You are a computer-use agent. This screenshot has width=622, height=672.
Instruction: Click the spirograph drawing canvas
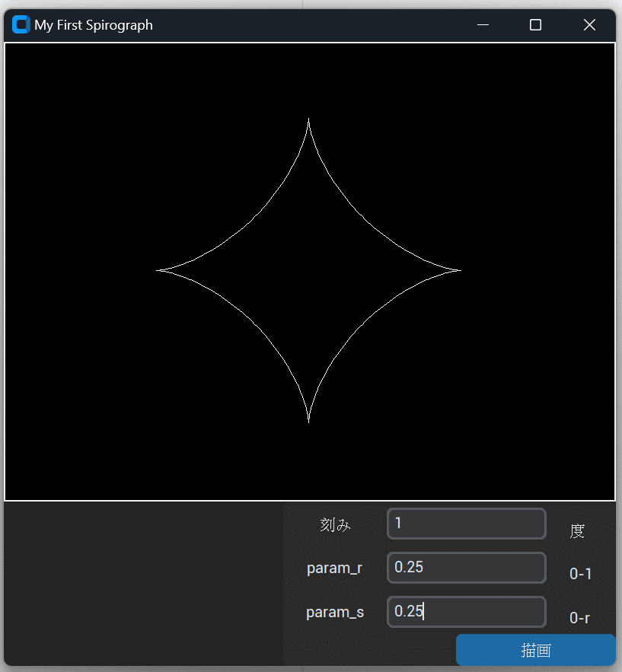pyautogui.click(x=310, y=271)
